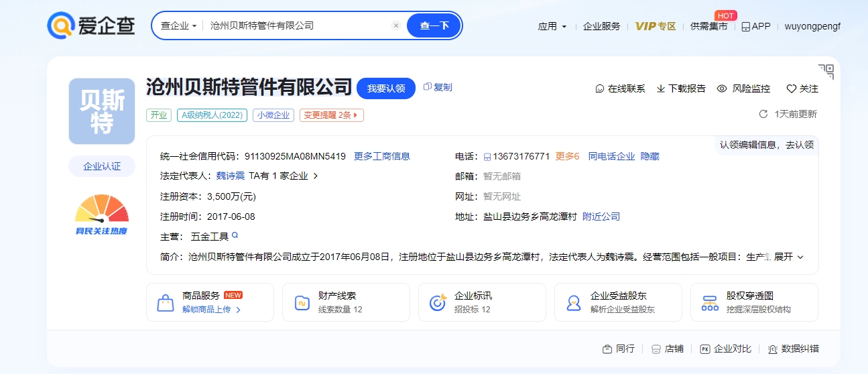Open 供需集市 in the top navigation
This screenshot has height=374, width=868.
tap(708, 26)
